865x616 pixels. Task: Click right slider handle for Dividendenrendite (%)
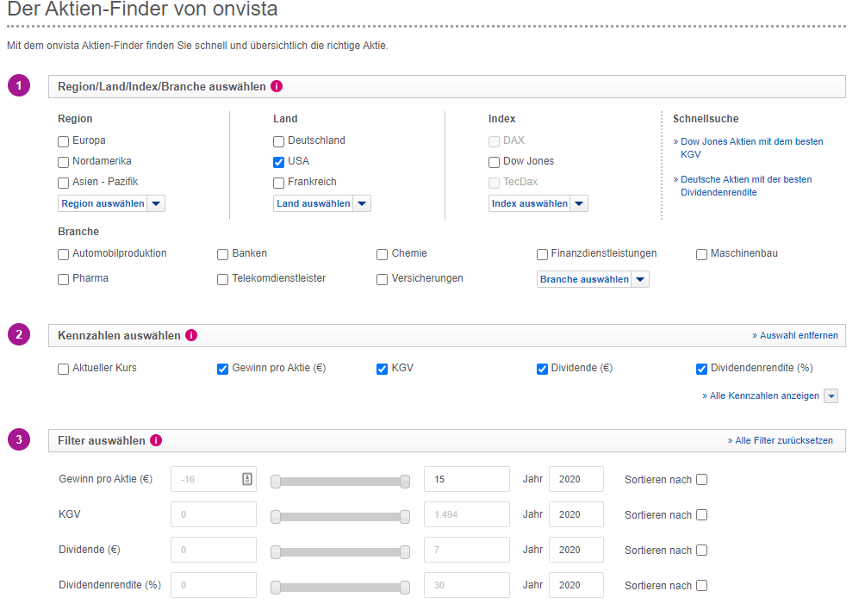[x=405, y=588]
